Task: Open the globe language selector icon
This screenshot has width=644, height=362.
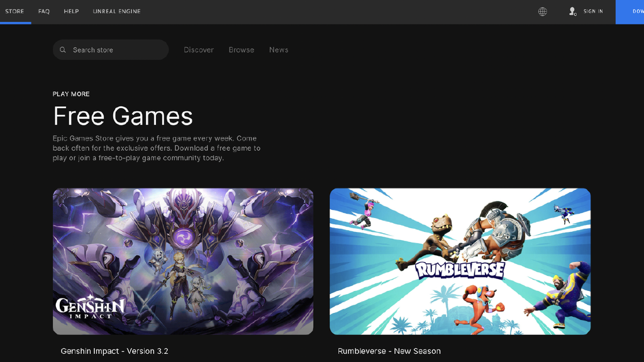Action: pyautogui.click(x=543, y=11)
